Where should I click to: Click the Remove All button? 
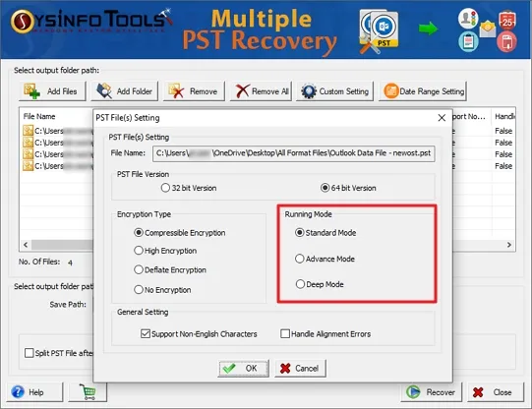261,91
